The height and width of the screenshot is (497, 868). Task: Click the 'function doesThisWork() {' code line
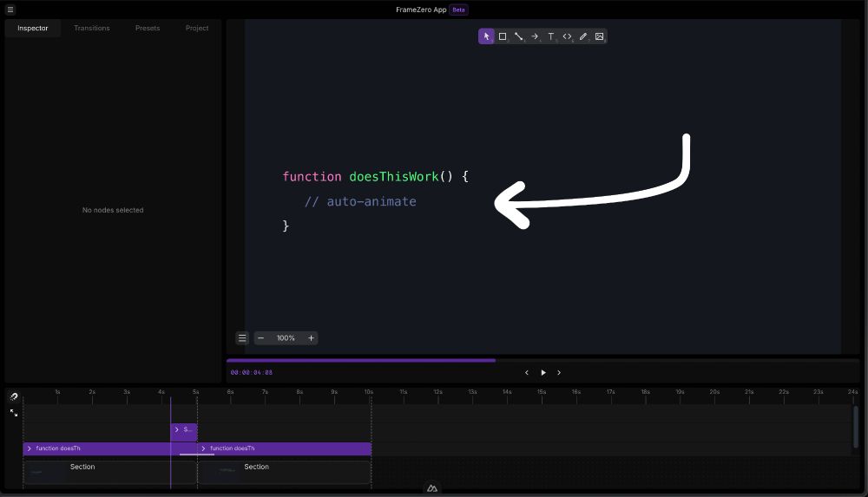pyautogui.click(x=375, y=177)
